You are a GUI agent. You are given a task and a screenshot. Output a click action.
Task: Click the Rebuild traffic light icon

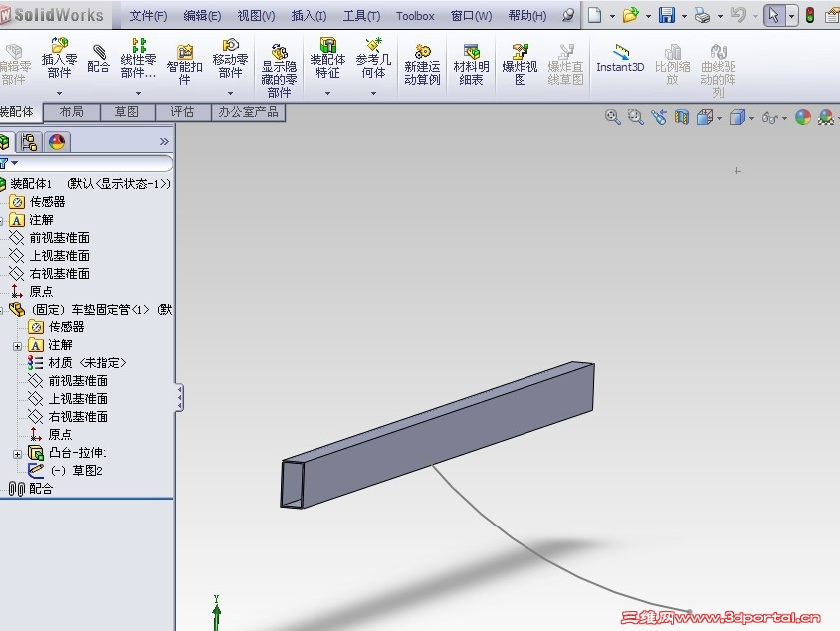pyautogui.click(x=810, y=15)
